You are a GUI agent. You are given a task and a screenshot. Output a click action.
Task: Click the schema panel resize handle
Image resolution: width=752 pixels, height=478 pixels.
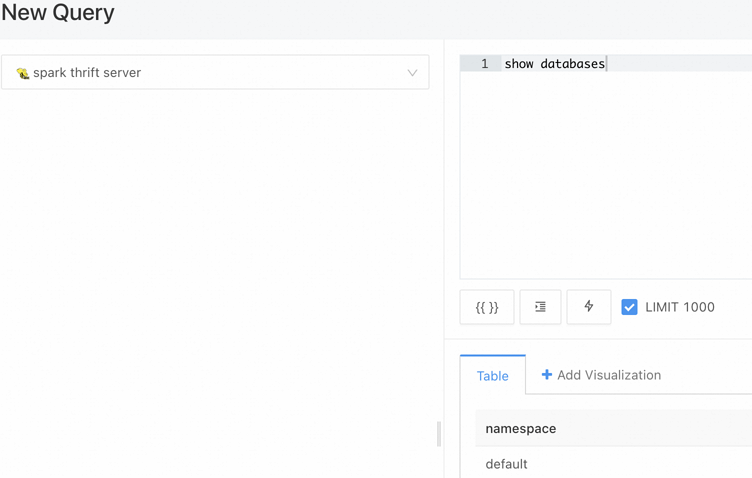(439, 434)
